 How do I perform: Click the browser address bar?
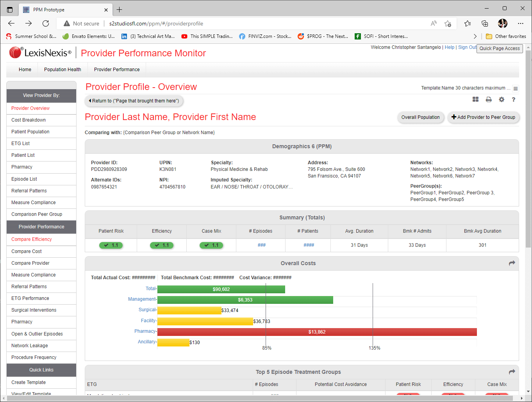pyautogui.click(x=250, y=23)
